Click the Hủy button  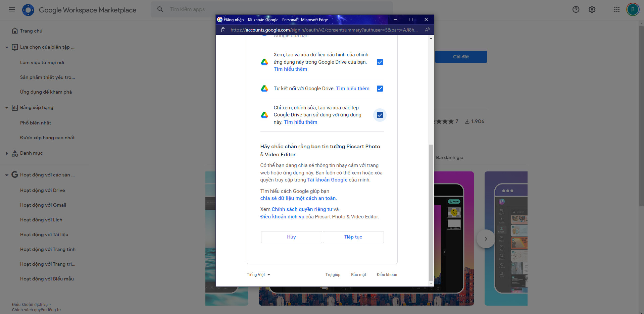click(291, 237)
